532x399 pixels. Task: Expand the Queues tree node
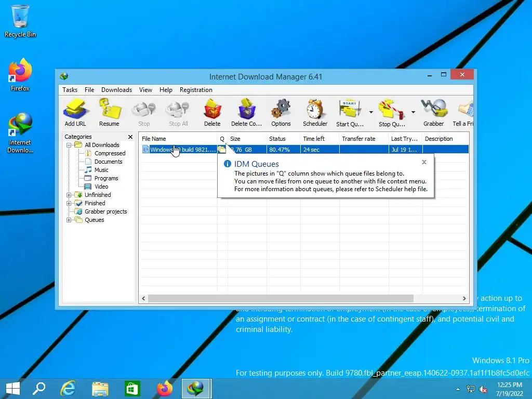click(69, 220)
